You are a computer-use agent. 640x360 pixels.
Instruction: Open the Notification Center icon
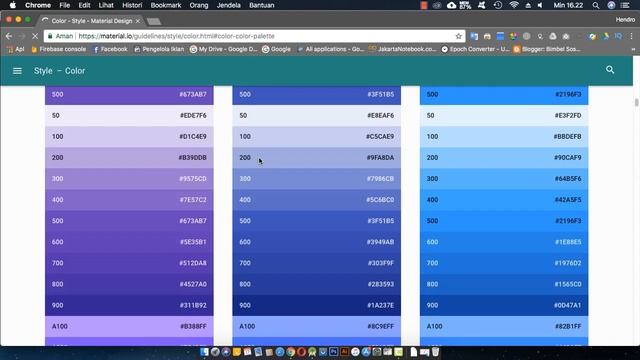point(625,5)
